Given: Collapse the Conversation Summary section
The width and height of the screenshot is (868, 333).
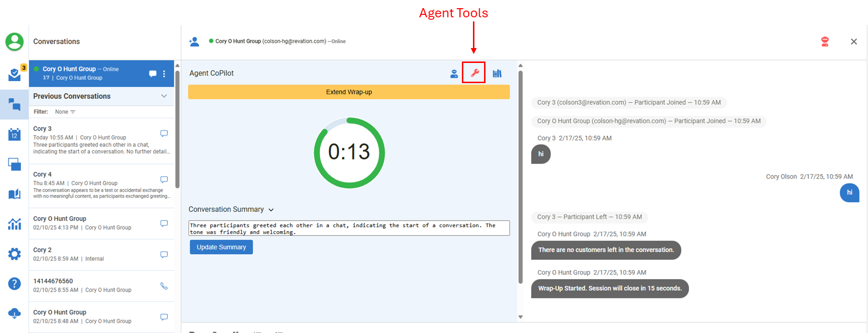Looking at the screenshot, I should click(271, 210).
